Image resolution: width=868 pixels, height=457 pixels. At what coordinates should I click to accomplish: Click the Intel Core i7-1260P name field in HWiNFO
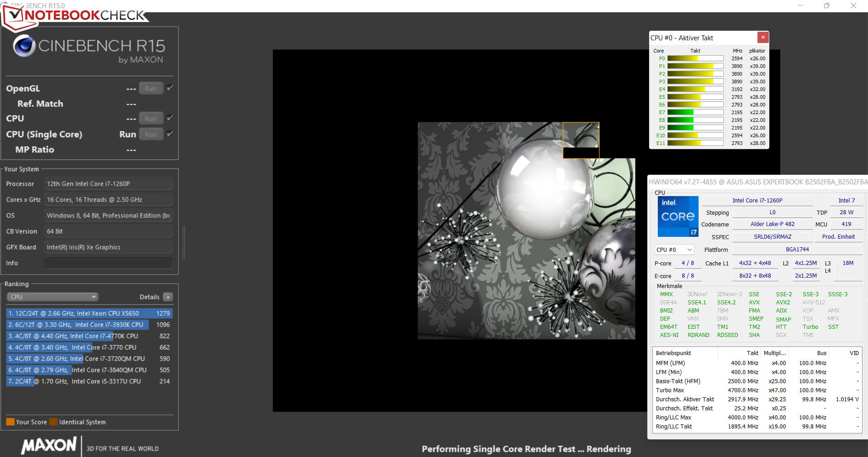(757, 200)
